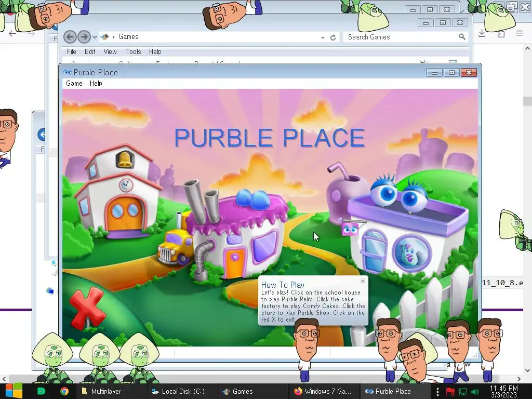Open the browser hamburger menu
The width and height of the screenshot is (532, 399).
click(520, 33)
